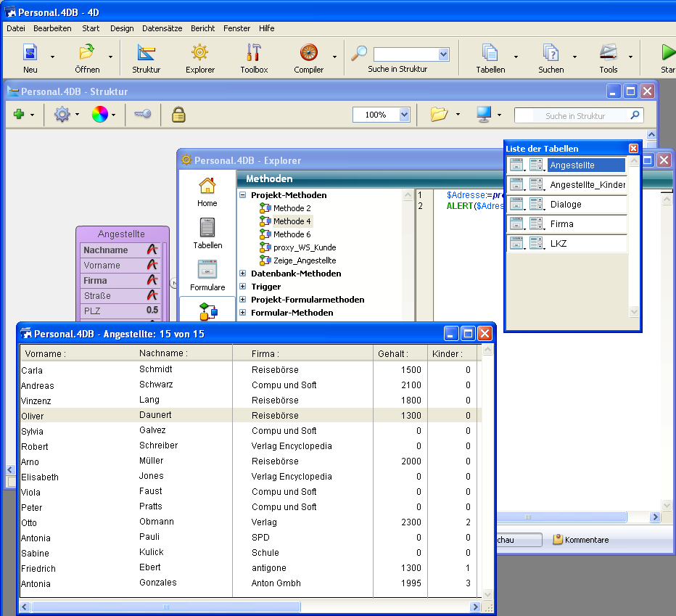Open the Datensätze menu
The width and height of the screenshot is (676, 616).
click(162, 28)
